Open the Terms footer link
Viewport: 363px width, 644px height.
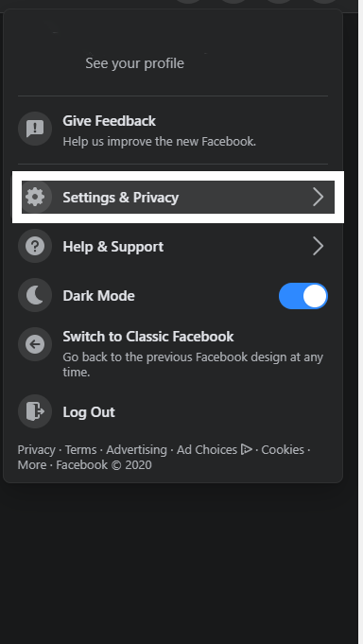point(81,450)
